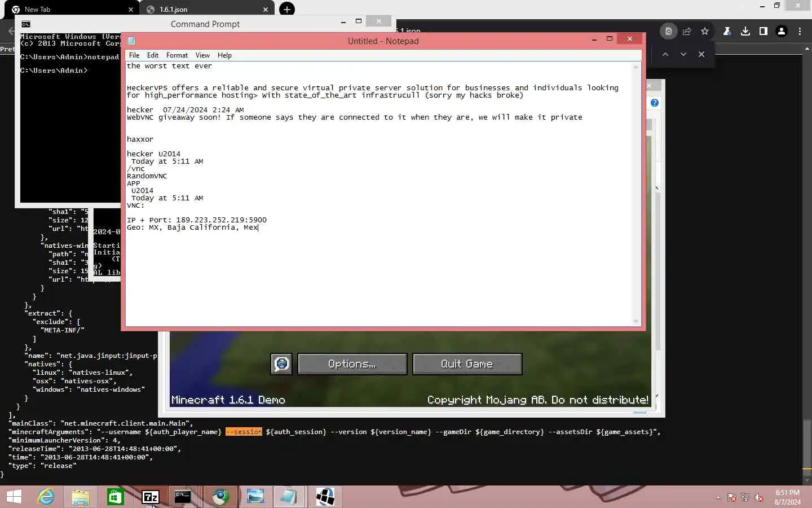Launch Internet Explorer from the taskbar
Screen dimensions: 812x508
(46, 497)
